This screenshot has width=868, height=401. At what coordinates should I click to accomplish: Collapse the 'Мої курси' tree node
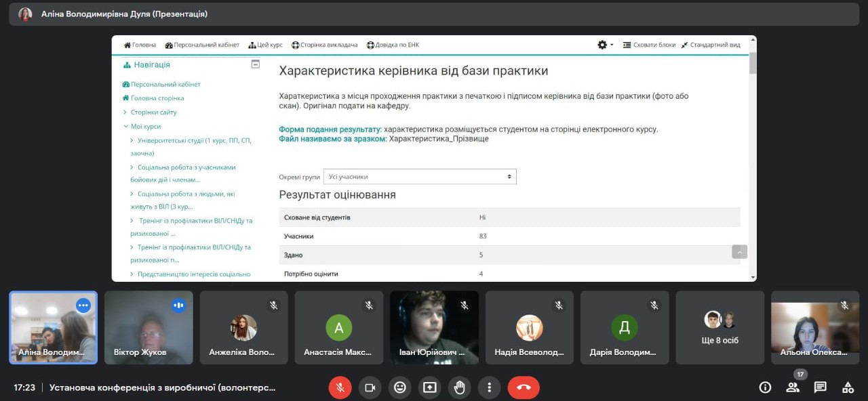pos(126,126)
